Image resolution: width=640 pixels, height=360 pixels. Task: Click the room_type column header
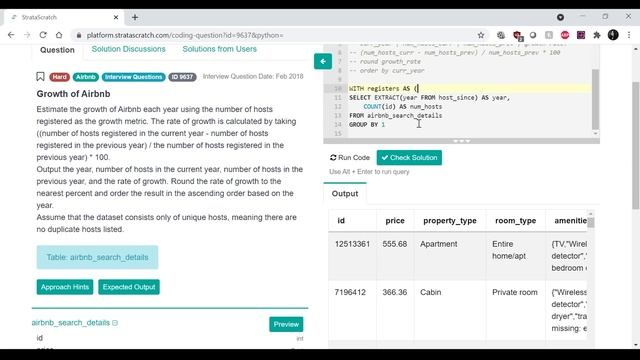pos(516,221)
